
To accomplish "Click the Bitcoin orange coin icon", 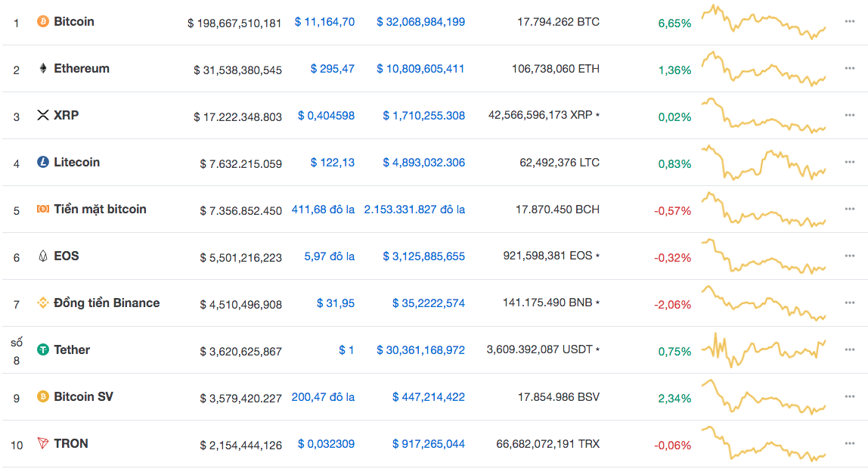I will pyautogui.click(x=43, y=22).
